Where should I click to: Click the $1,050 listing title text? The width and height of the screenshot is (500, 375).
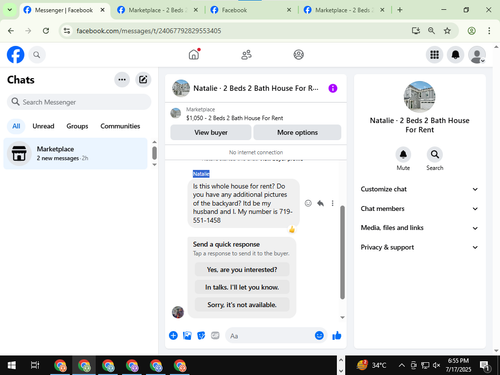235,118
